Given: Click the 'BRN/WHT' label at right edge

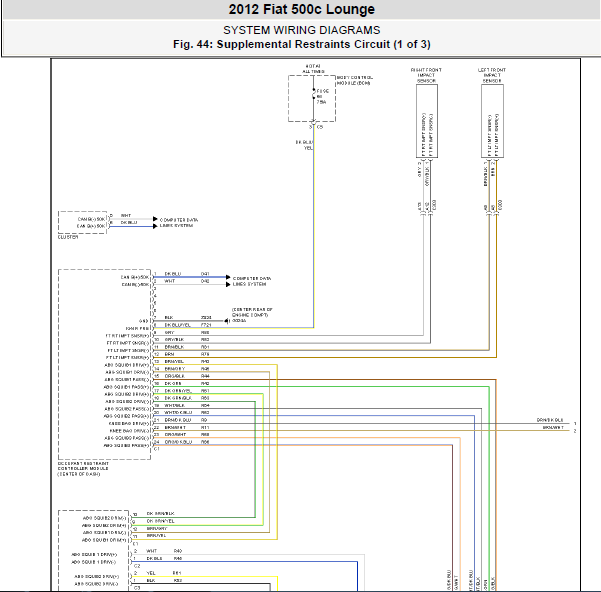Looking at the screenshot, I should click(x=553, y=427).
